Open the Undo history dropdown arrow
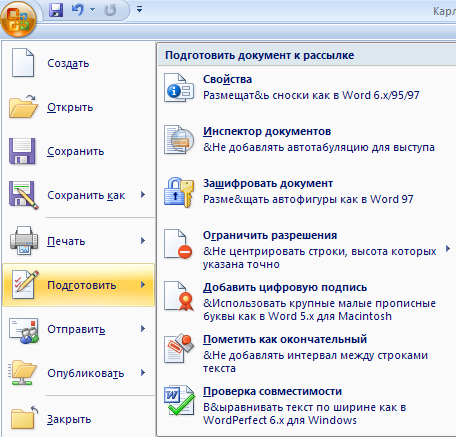This screenshot has height=437, width=456. (x=92, y=10)
